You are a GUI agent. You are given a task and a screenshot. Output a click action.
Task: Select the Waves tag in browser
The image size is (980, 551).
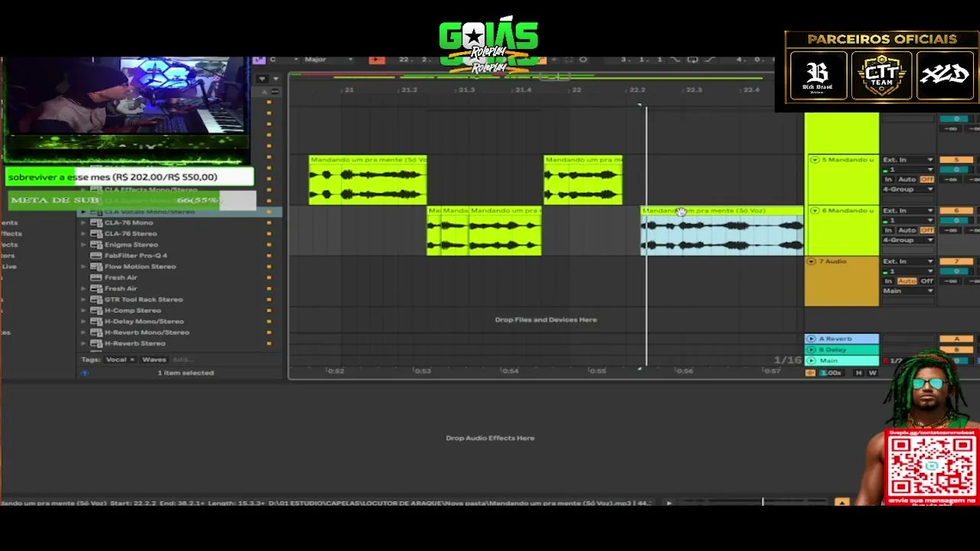pyautogui.click(x=154, y=360)
